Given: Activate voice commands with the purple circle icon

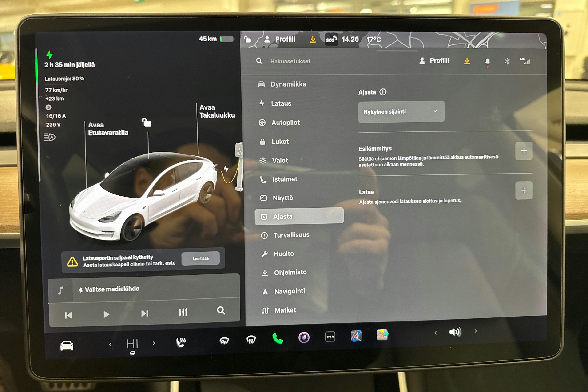Looking at the screenshot, I should (x=304, y=337).
